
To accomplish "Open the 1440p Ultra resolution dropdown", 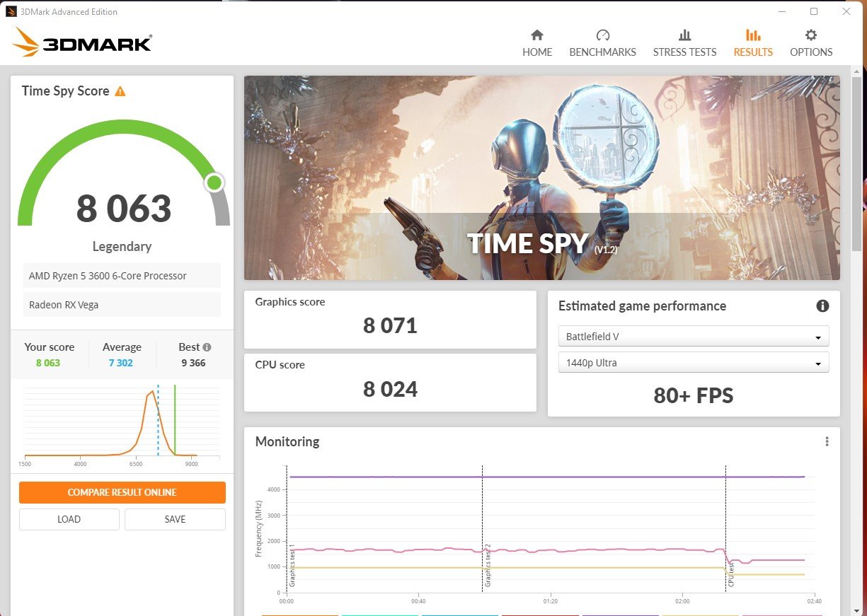I will [694, 363].
